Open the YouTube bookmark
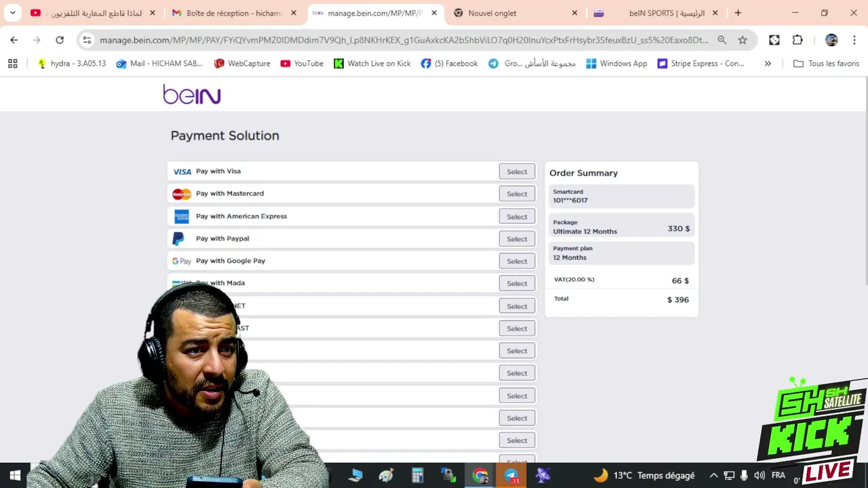Image resolution: width=868 pixels, height=488 pixels. coord(302,64)
